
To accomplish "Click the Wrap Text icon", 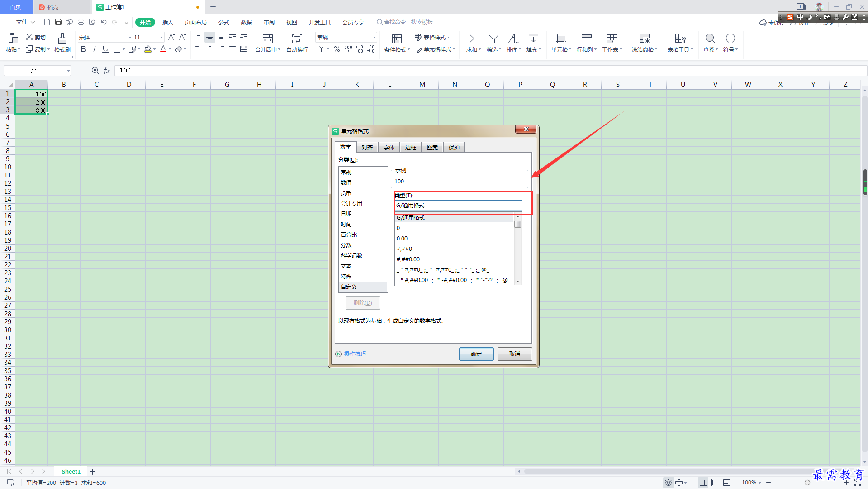I will click(x=297, y=38).
